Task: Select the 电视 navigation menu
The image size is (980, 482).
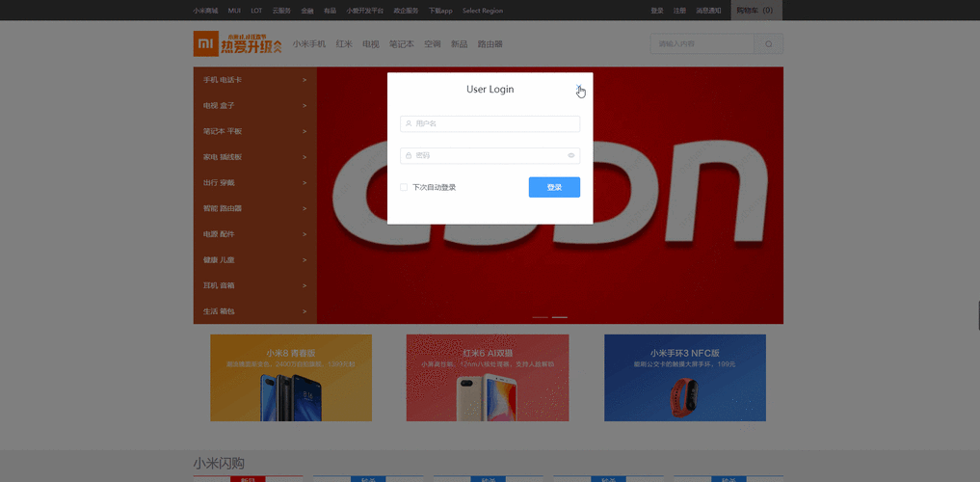Action: (371, 43)
